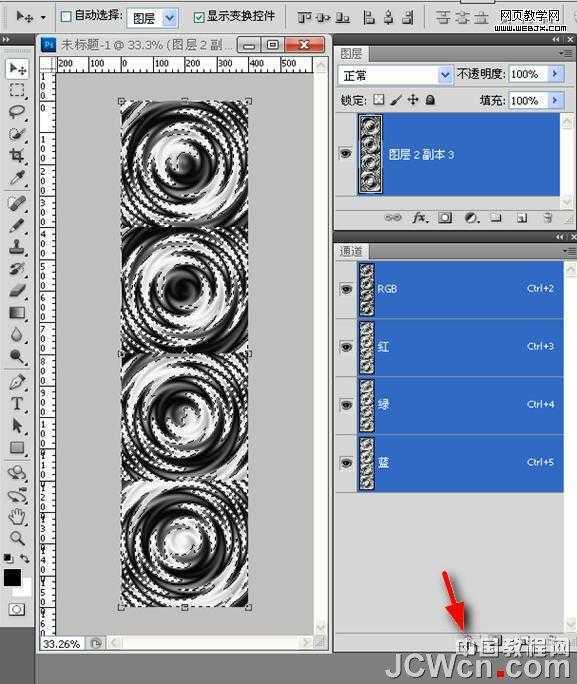The height and width of the screenshot is (684, 577).
Task: Toggle lock transparent pixels
Action: click(379, 100)
